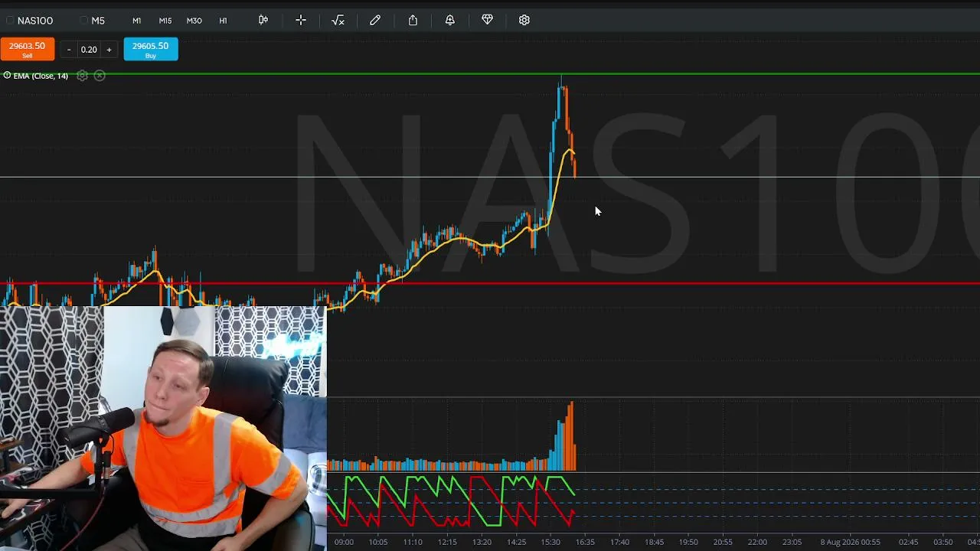Open chart settings gear in toolbar
The width and height of the screenshot is (980, 551).
pyautogui.click(x=524, y=20)
